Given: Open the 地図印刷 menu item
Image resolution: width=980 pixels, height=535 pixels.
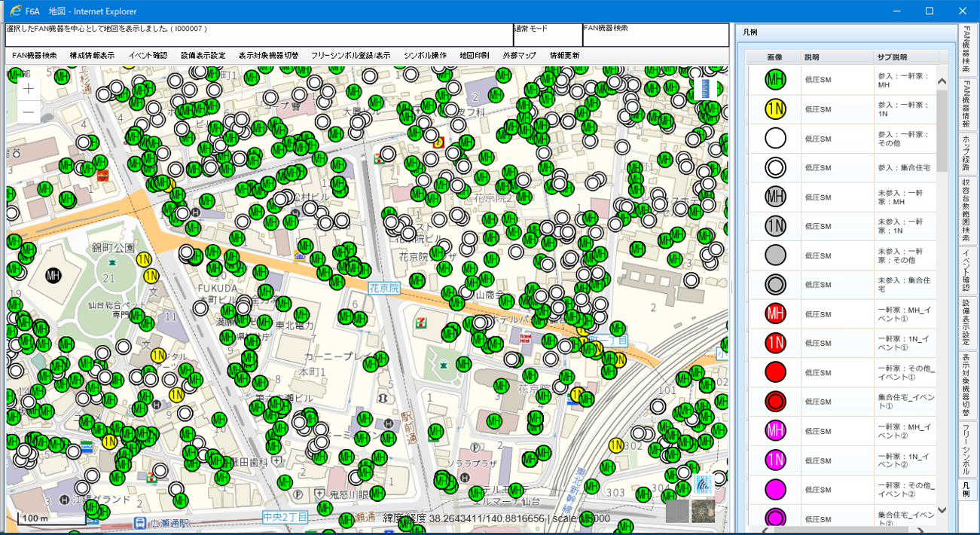Looking at the screenshot, I should [x=475, y=56].
